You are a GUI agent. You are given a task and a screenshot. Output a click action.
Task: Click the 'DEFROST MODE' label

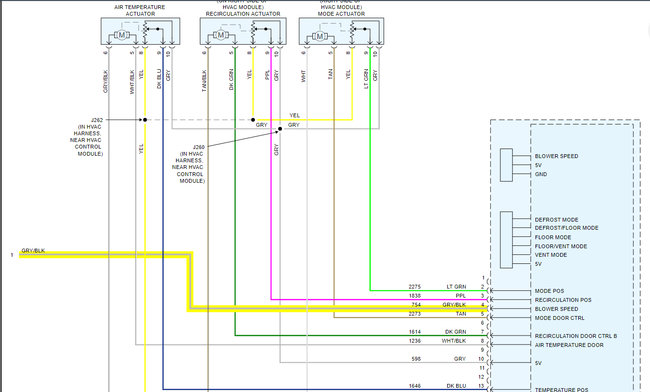[x=556, y=220]
